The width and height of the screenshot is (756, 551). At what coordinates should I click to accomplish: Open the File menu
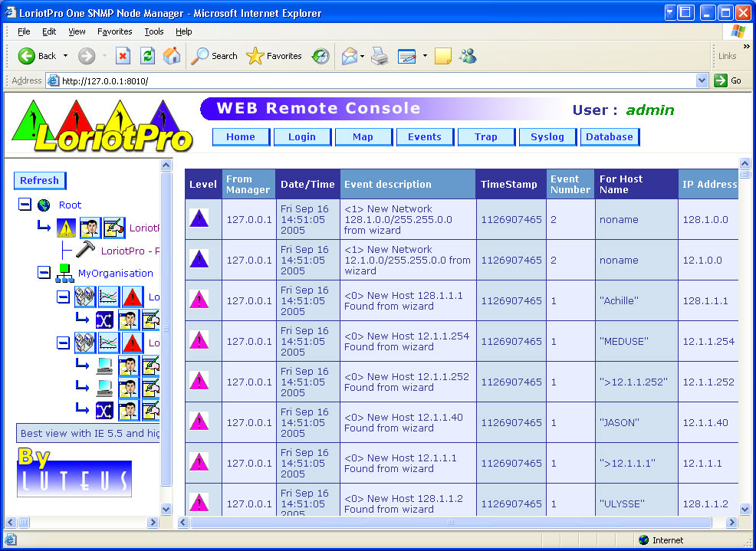(24, 31)
